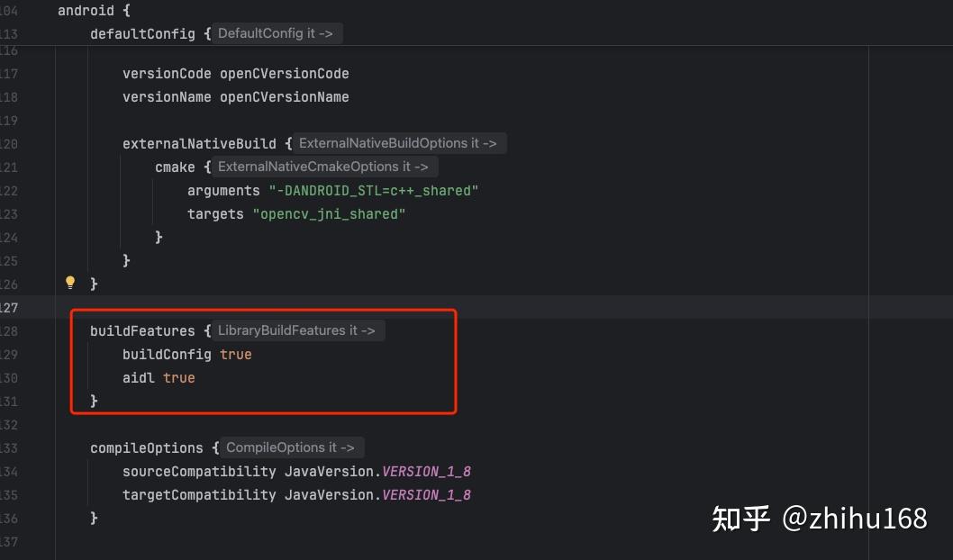Viewport: 953px width, 560px height.
Task: Click 'JavaVersion' on the sourceCompatibility line
Action: (x=329, y=472)
